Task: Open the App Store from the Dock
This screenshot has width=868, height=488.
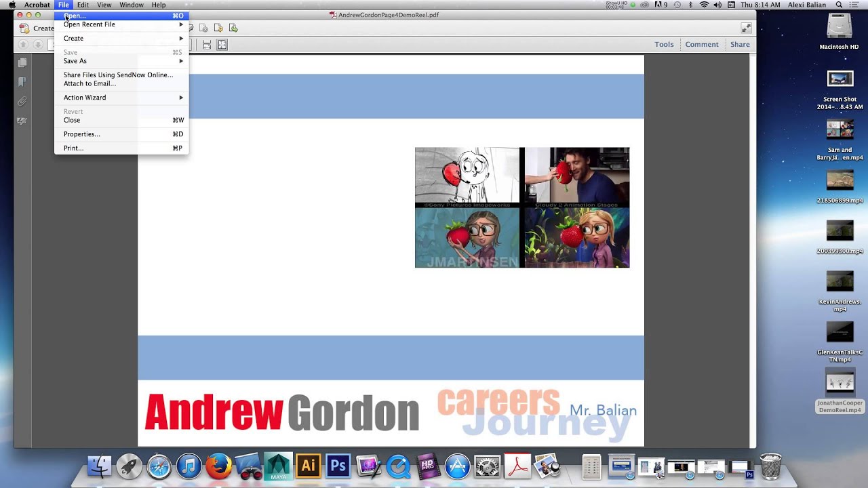Action: (x=457, y=466)
